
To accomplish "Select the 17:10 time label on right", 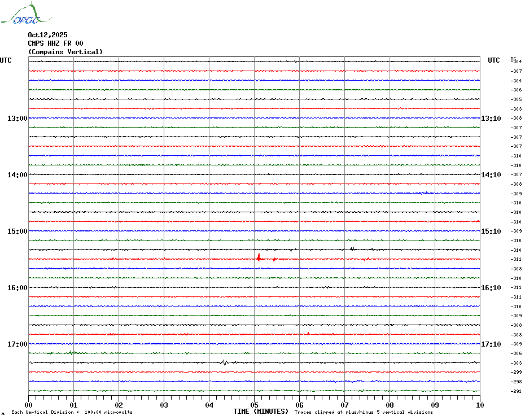I will coord(491,344).
